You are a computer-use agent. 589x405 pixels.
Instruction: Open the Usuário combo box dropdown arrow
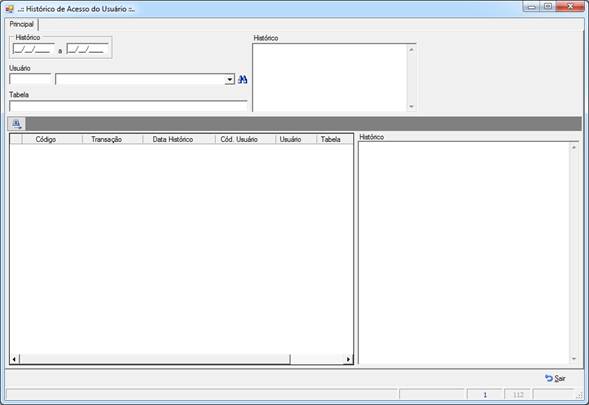[230, 79]
